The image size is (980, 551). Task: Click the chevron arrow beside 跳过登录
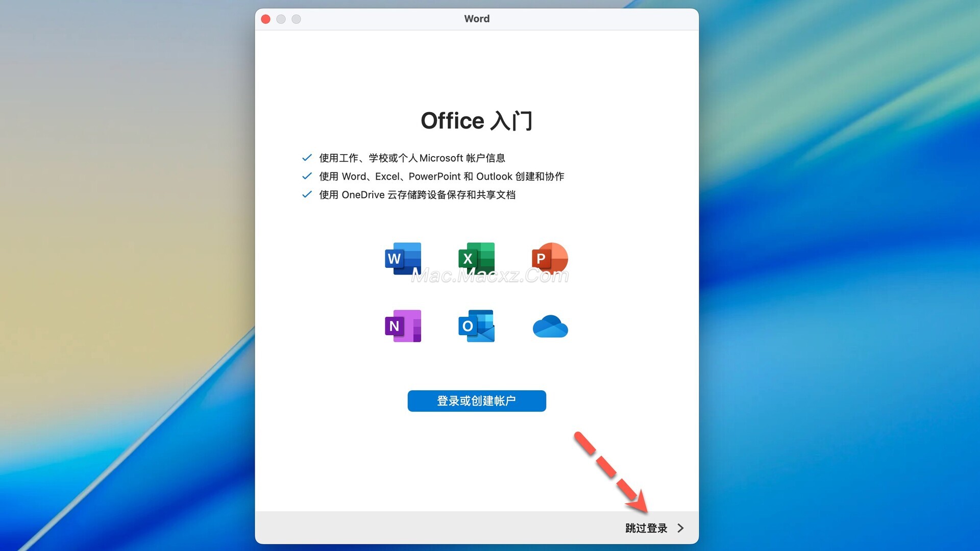pos(680,528)
